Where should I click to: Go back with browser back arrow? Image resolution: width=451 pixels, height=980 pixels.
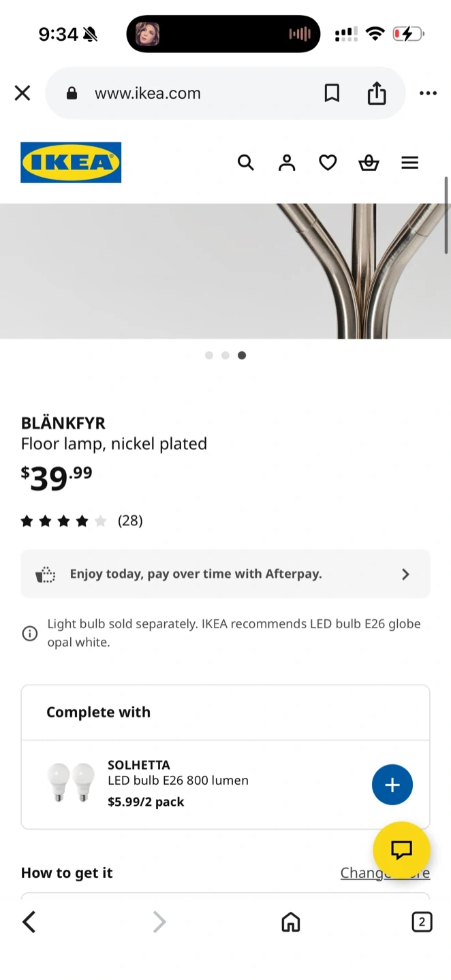pyautogui.click(x=29, y=922)
